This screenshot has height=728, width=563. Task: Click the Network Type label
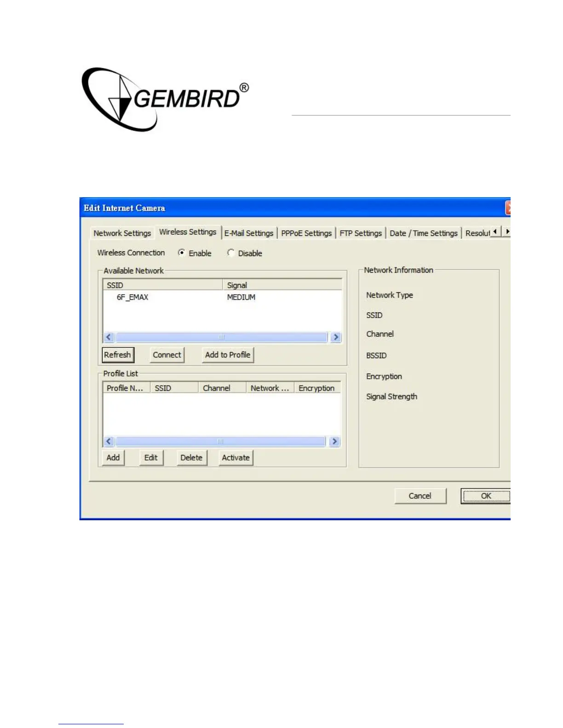point(389,295)
